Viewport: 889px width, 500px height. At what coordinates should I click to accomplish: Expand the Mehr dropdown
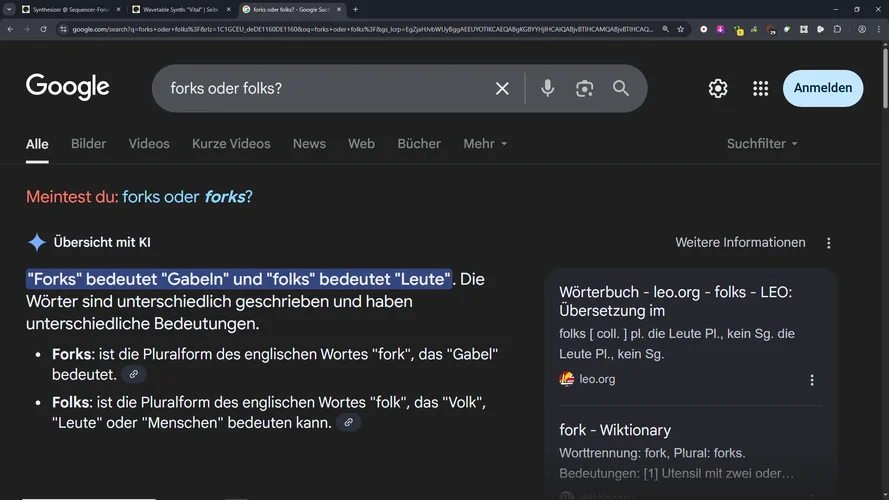click(485, 144)
